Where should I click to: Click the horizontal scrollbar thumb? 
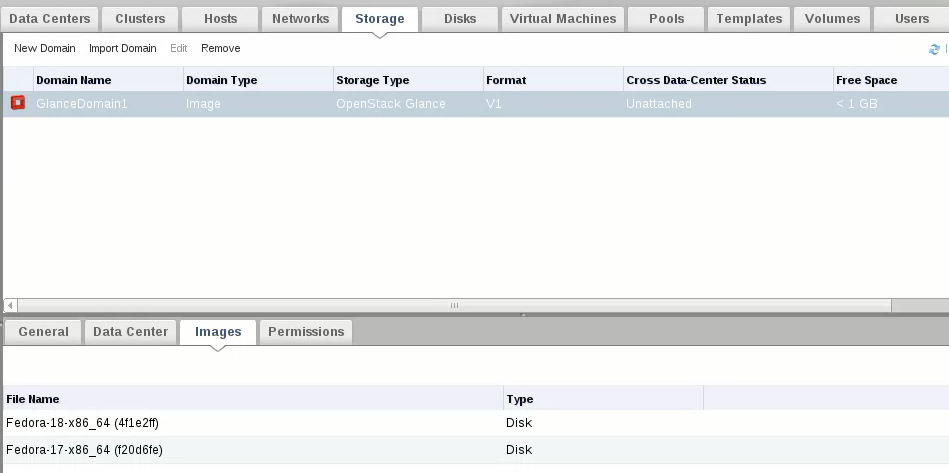coord(453,306)
